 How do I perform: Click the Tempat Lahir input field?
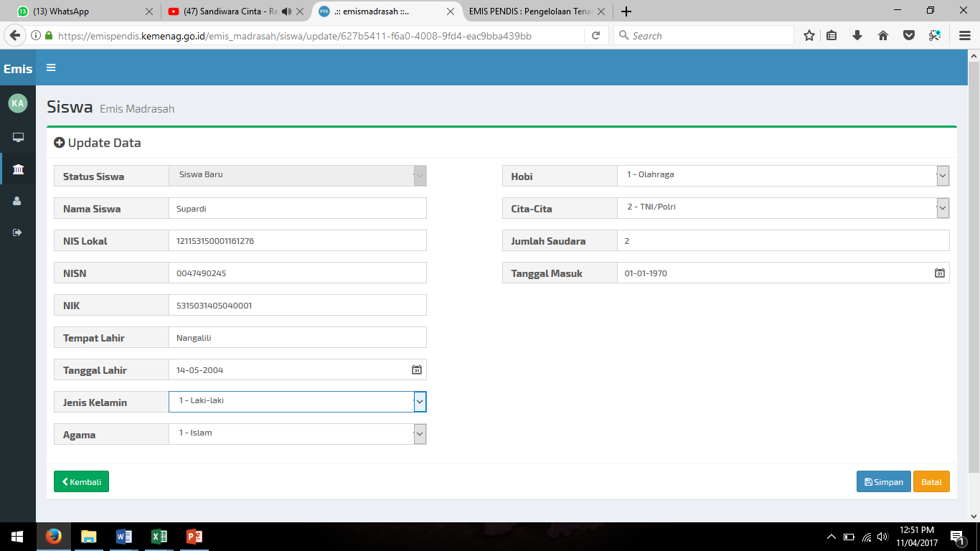click(x=298, y=337)
